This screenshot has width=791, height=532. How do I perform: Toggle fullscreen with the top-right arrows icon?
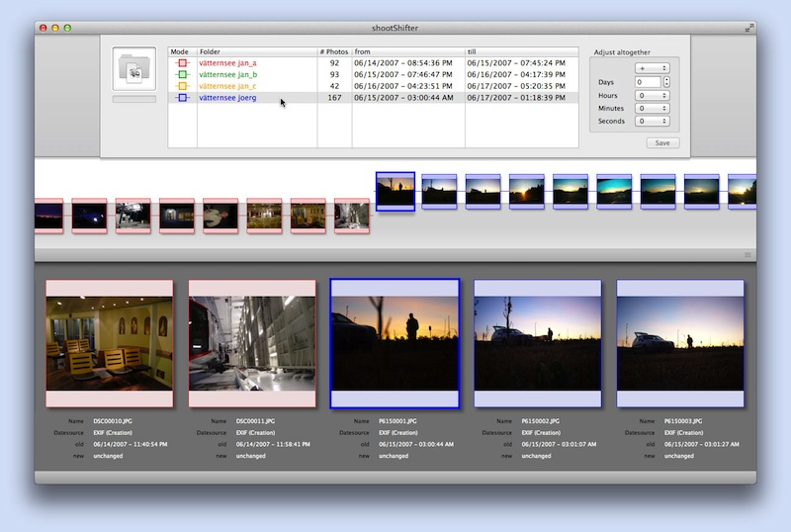pyautogui.click(x=749, y=28)
